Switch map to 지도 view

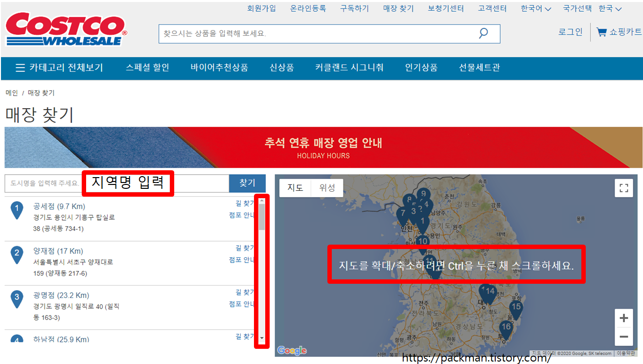click(295, 188)
